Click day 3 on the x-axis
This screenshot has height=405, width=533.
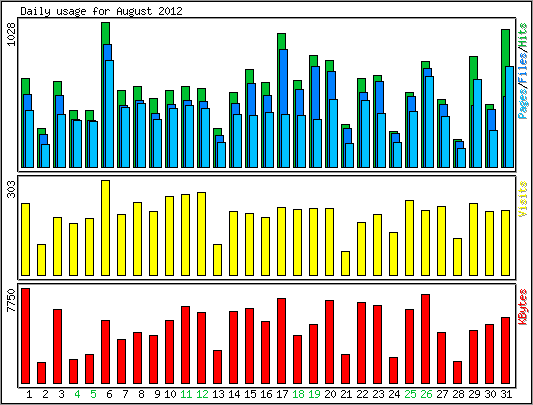61,394
